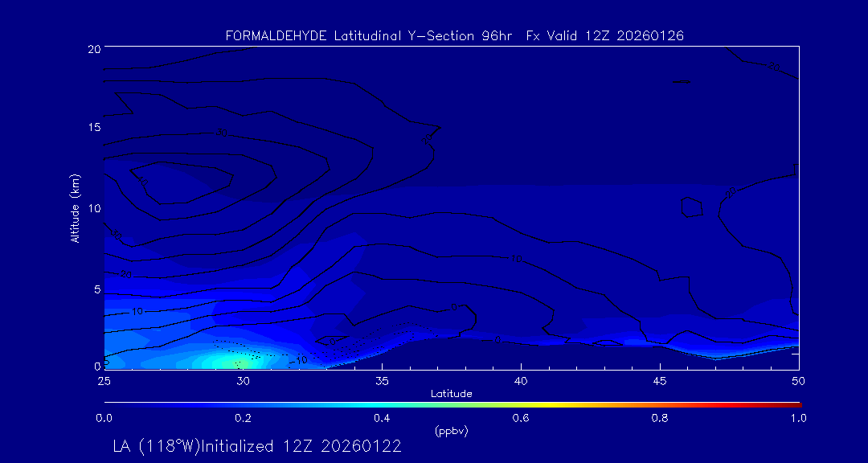The height and width of the screenshot is (463, 868).
Task: Click the (ppbv) units label
Action: [x=451, y=431]
